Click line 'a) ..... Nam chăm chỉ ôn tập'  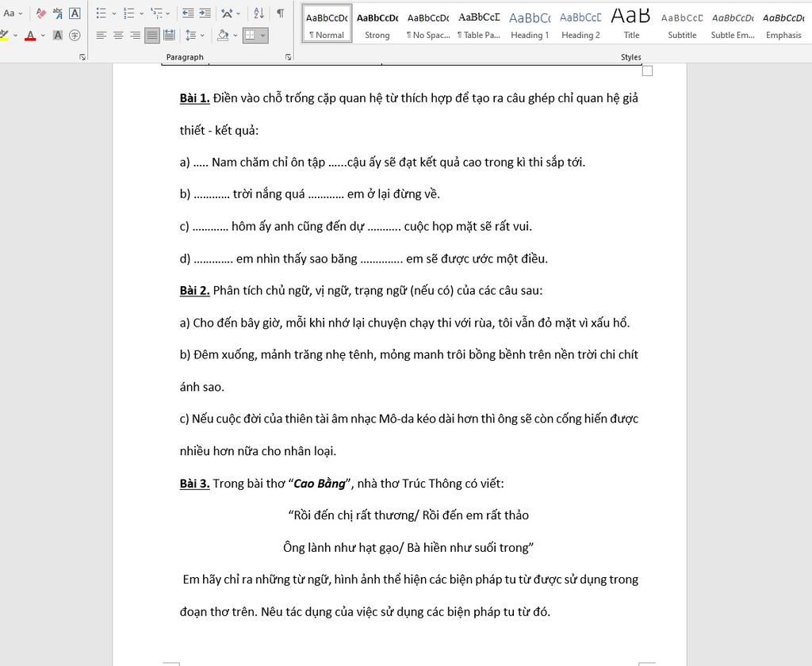382,162
